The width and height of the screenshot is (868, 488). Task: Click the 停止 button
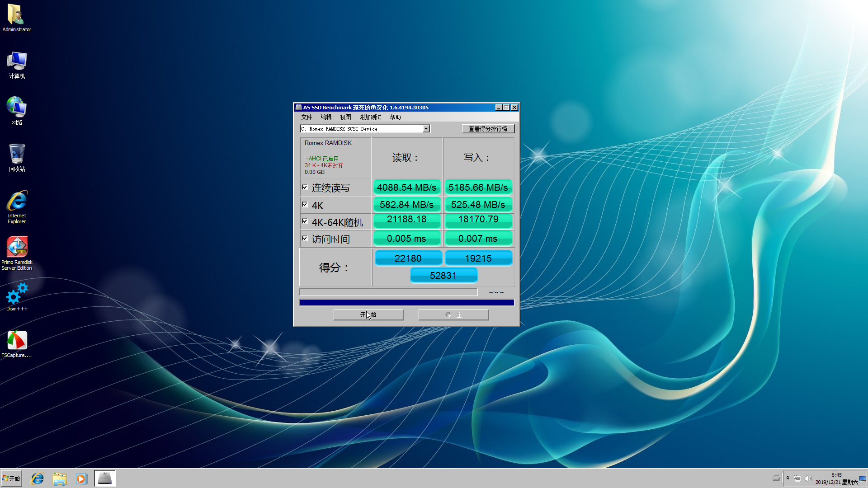point(453,314)
